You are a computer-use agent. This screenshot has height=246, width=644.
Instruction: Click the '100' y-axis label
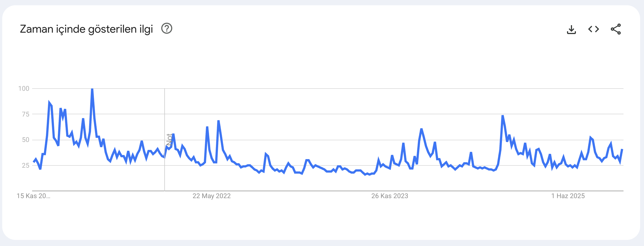24,89
